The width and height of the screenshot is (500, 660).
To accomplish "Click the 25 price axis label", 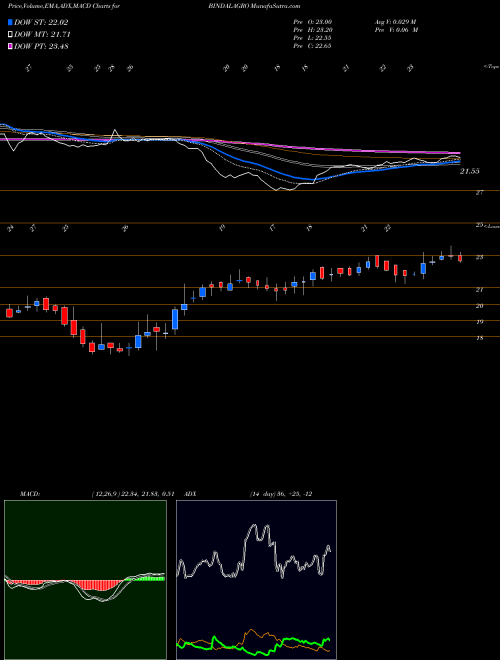I will (479, 225).
